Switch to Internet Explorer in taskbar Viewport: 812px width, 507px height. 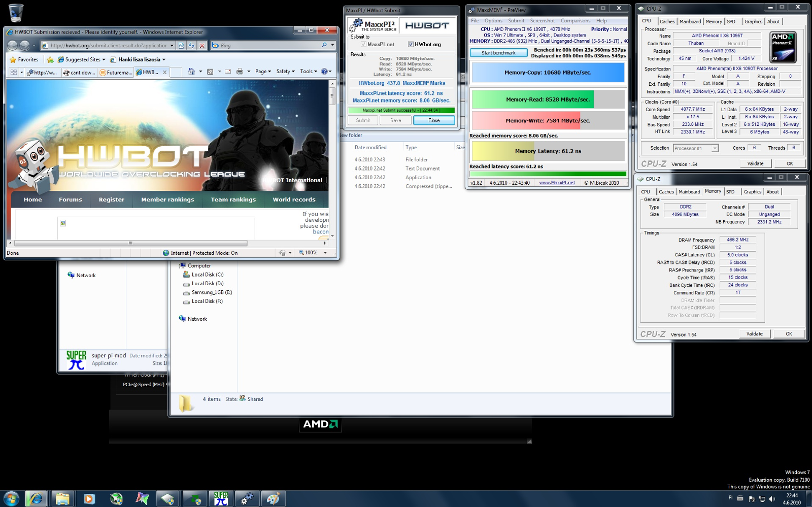pos(36,498)
